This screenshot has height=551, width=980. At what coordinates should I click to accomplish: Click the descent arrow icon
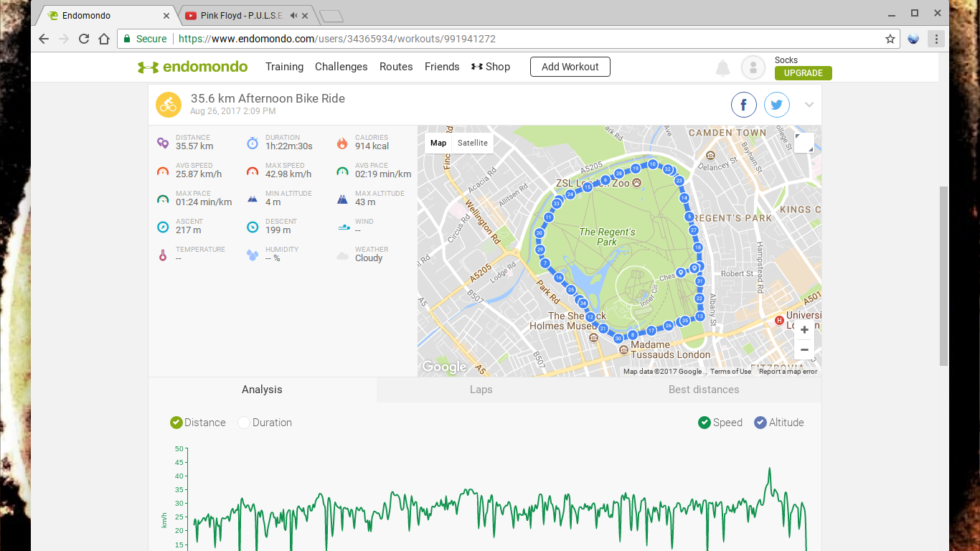[253, 227]
